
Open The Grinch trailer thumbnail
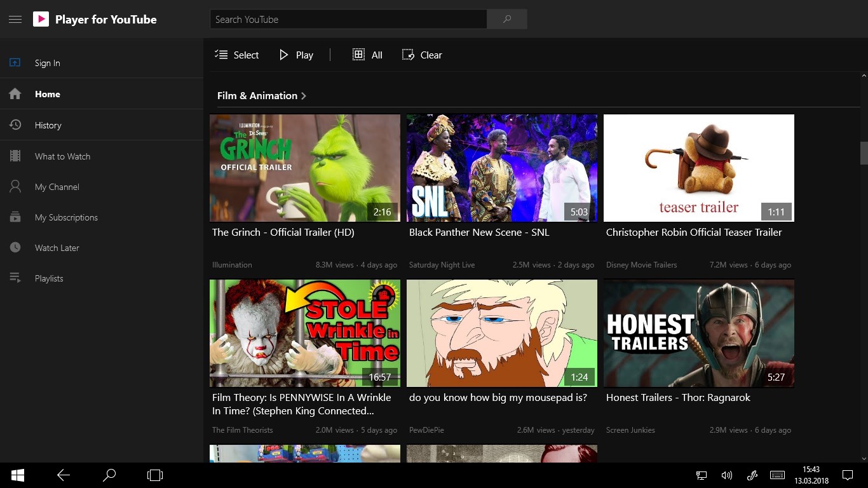pyautogui.click(x=305, y=168)
